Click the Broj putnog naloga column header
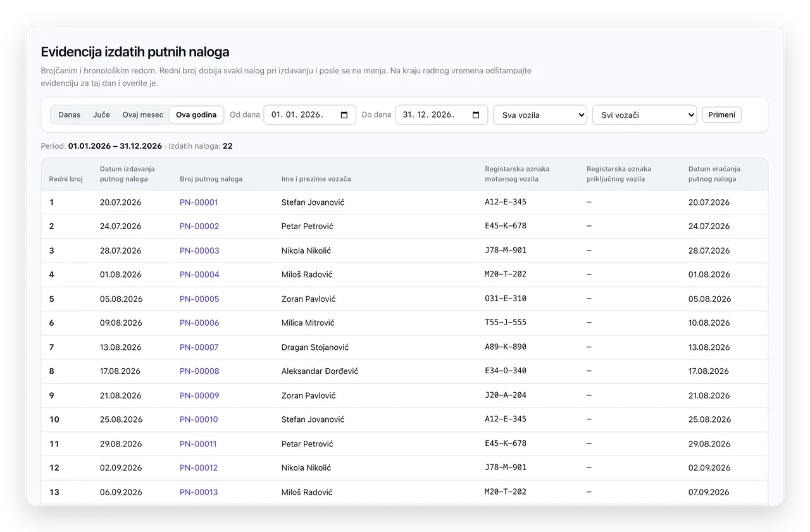The image size is (810, 532). (211, 179)
